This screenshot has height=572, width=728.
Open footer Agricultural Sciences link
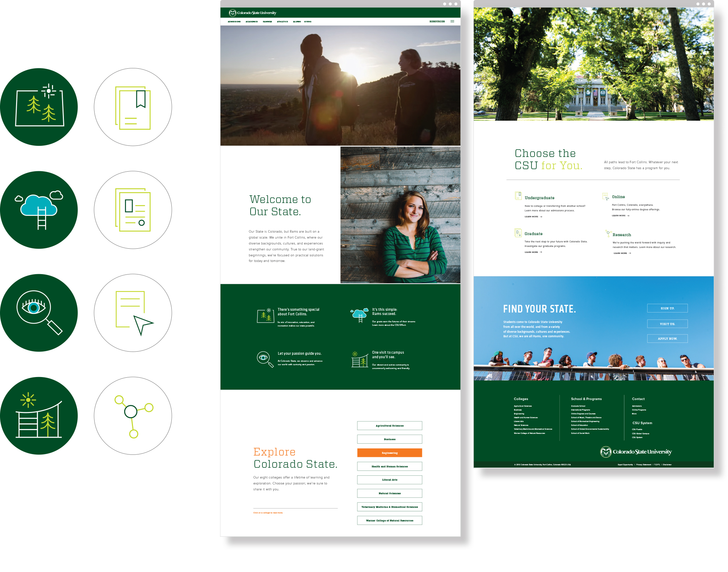[x=522, y=406]
